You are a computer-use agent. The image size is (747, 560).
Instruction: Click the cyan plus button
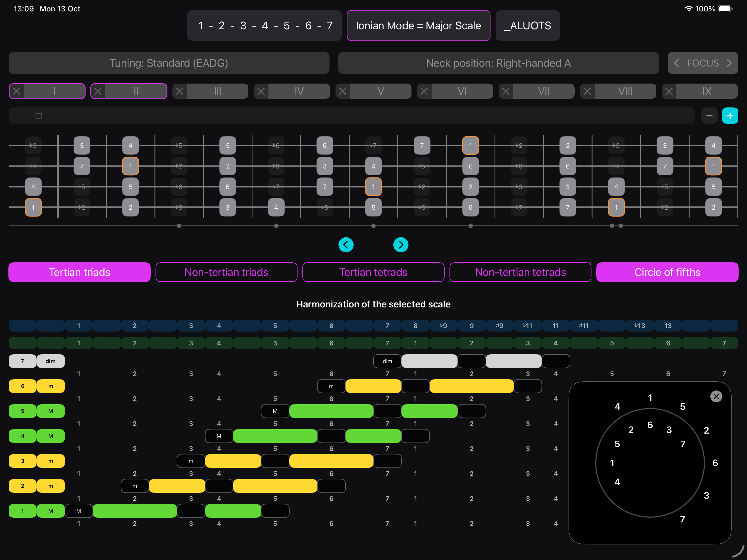click(730, 116)
